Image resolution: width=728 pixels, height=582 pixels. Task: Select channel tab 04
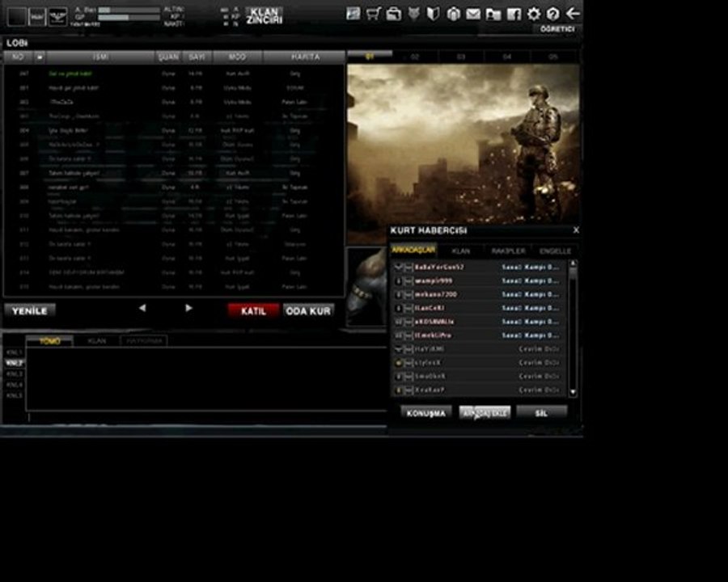pos(506,57)
